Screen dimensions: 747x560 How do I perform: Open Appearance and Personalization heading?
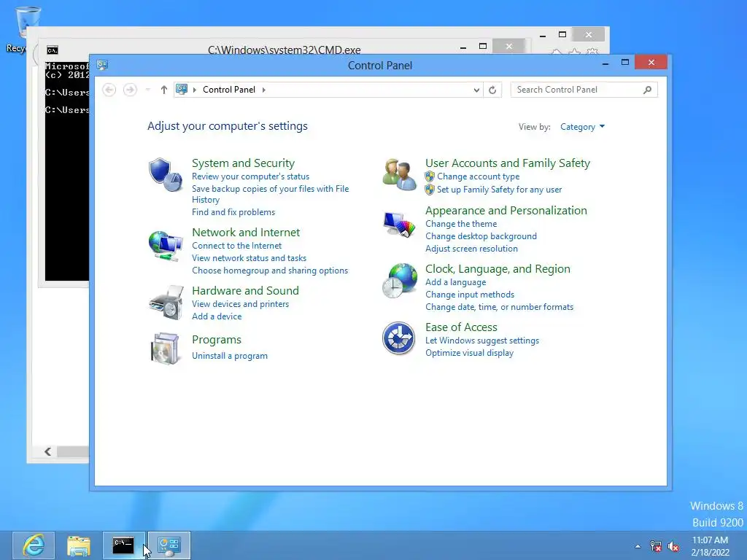[506, 211]
